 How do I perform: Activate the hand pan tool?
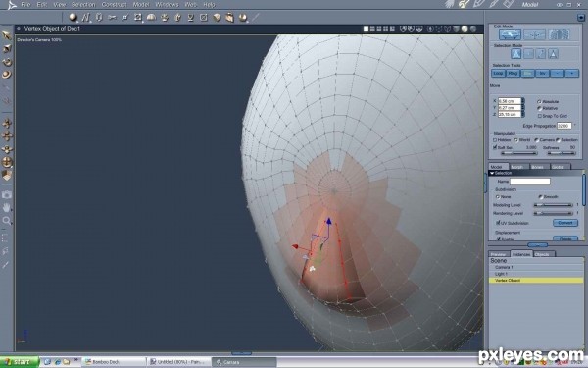7,207
